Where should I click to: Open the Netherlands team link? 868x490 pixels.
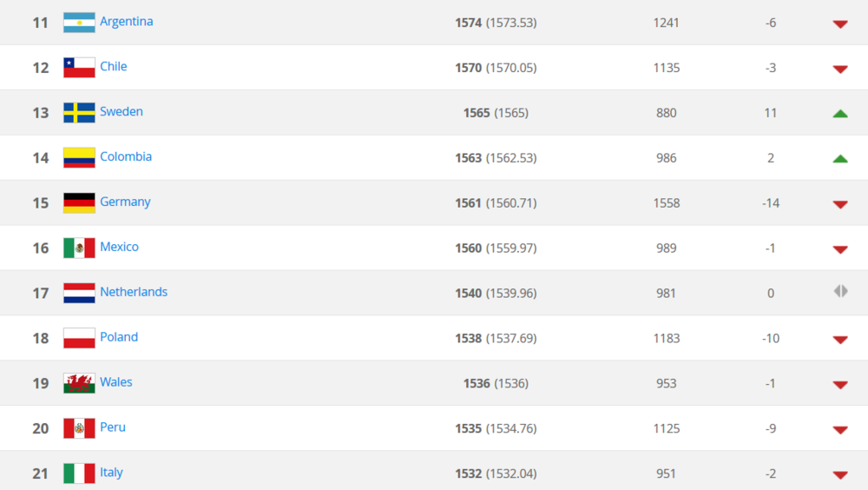coord(134,292)
